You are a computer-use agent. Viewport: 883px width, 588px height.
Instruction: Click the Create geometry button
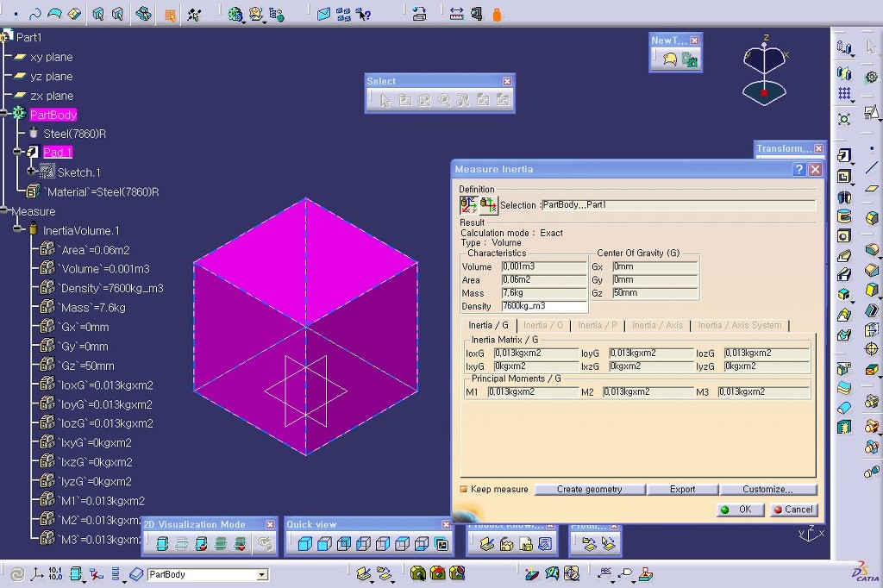[589, 489]
